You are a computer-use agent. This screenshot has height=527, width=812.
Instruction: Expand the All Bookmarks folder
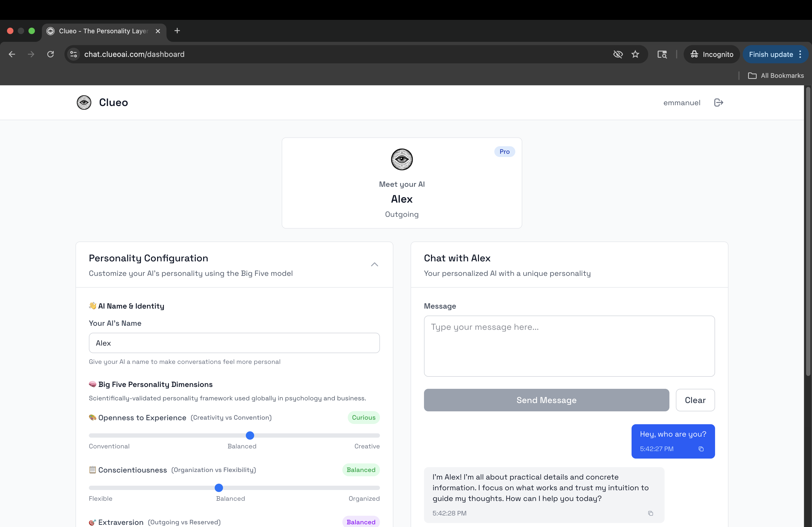pyautogui.click(x=777, y=75)
